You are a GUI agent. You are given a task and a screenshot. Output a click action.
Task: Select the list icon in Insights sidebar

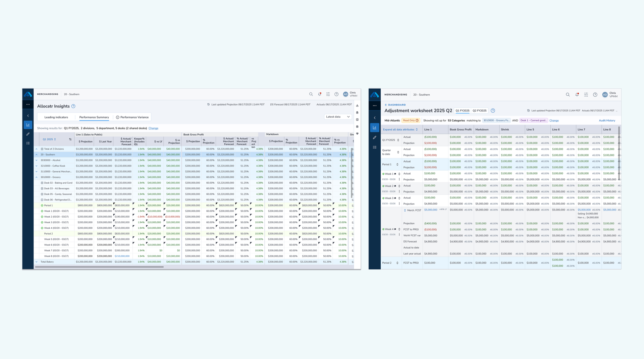(28, 143)
